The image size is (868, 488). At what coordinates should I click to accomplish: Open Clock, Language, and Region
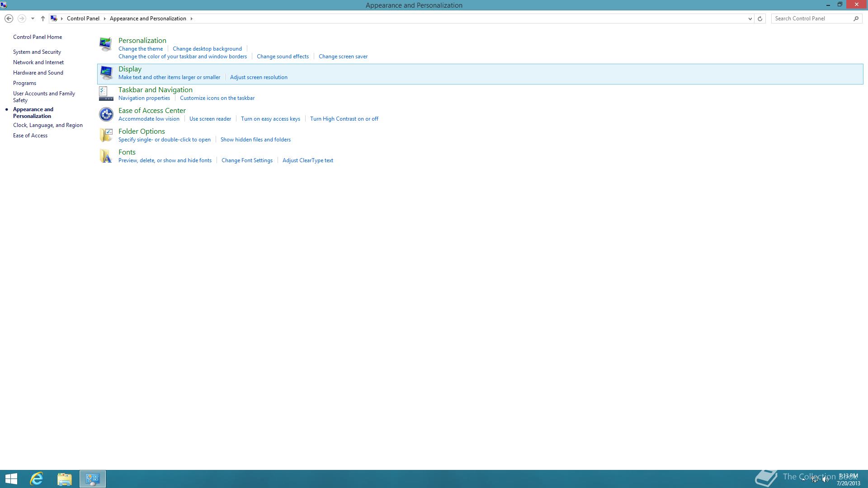(48, 125)
